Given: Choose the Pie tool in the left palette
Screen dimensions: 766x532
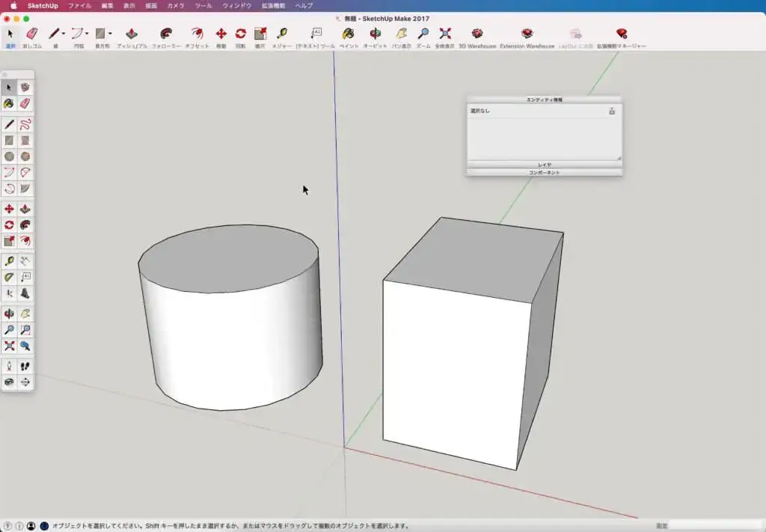Looking at the screenshot, I should tap(25, 189).
